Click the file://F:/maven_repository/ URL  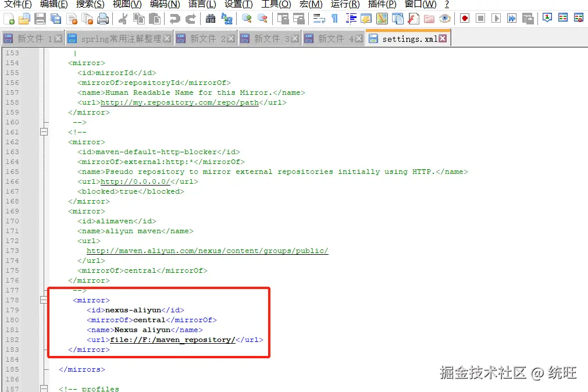pyautogui.click(x=173, y=340)
